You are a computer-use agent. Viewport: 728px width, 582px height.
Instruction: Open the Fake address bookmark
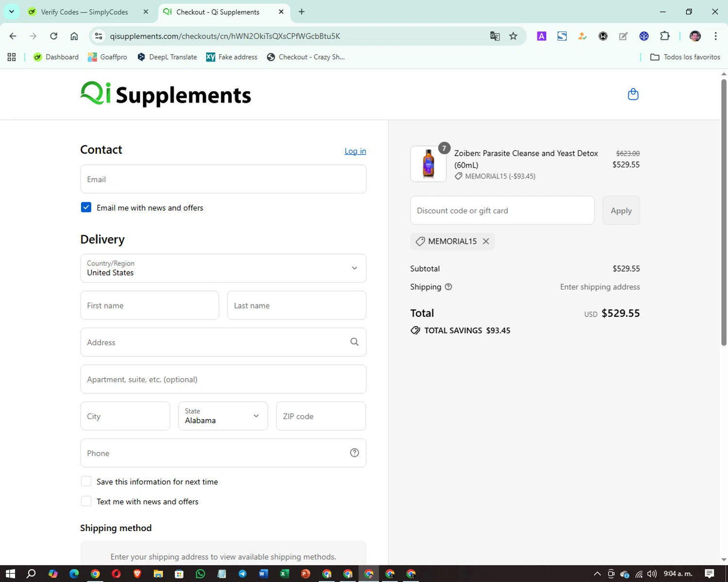(x=232, y=57)
